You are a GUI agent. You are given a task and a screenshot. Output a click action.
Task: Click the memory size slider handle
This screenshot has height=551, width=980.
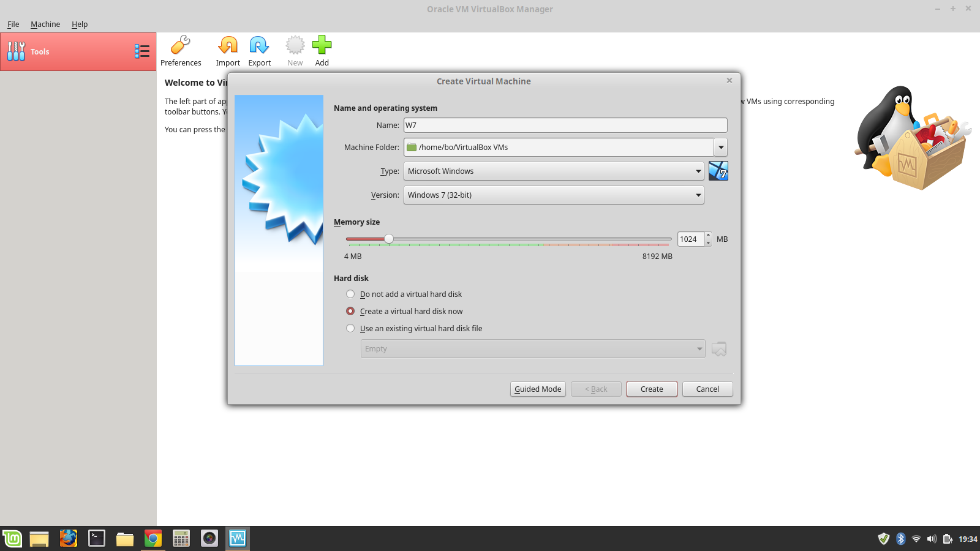389,239
